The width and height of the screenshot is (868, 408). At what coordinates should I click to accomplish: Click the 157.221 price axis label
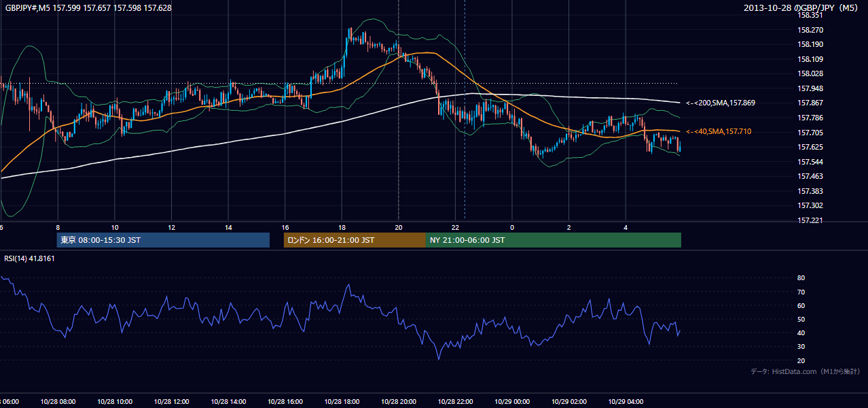pyautogui.click(x=810, y=220)
